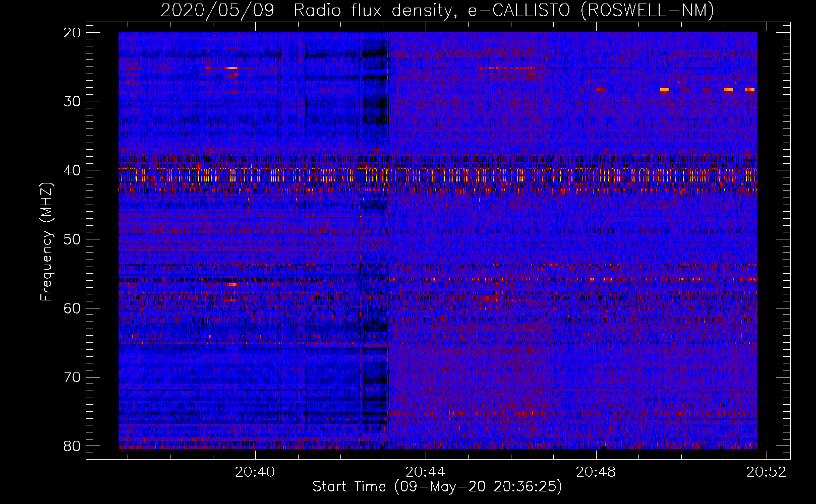Select the 30 MHz frequency tick label

click(73, 101)
